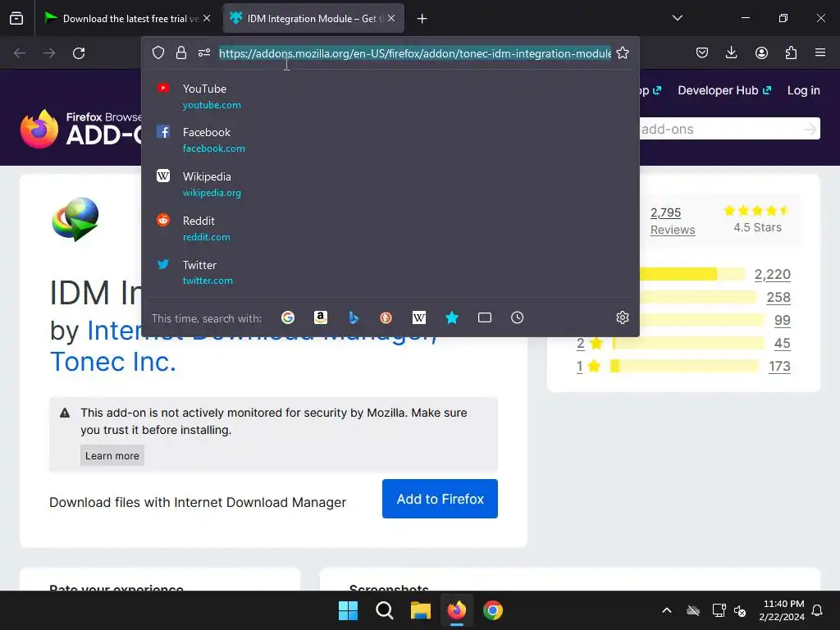The height and width of the screenshot is (630, 840).
Task: Close the IDM Integration Module tab
Action: pyautogui.click(x=391, y=18)
